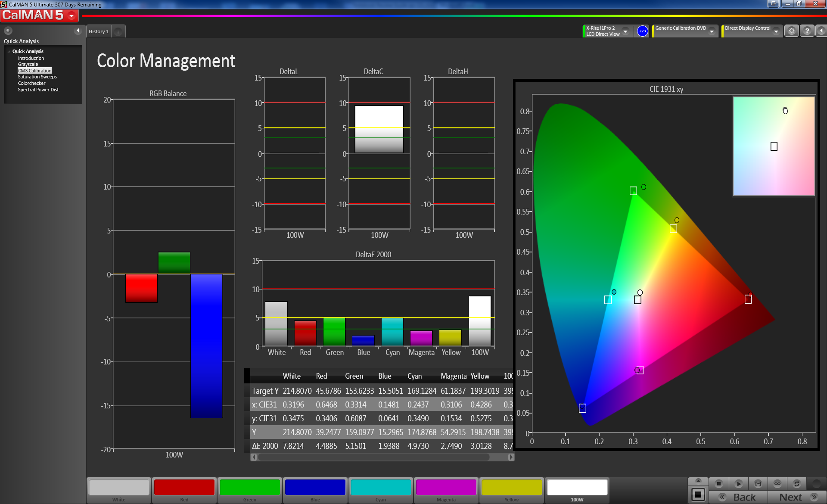Screen dimensions: 827x504
Task: Open settings via the gear icon
Action: (791, 31)
